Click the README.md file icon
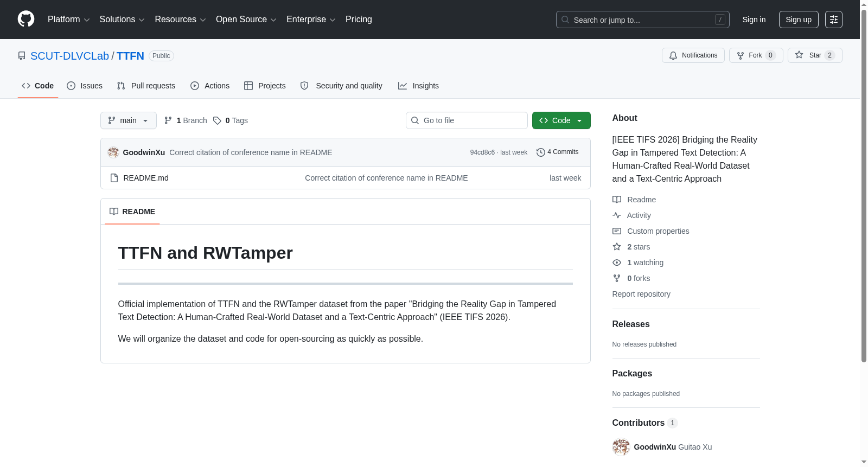The width and height of the screenshot is (868, 467). (x=114, y=178)
